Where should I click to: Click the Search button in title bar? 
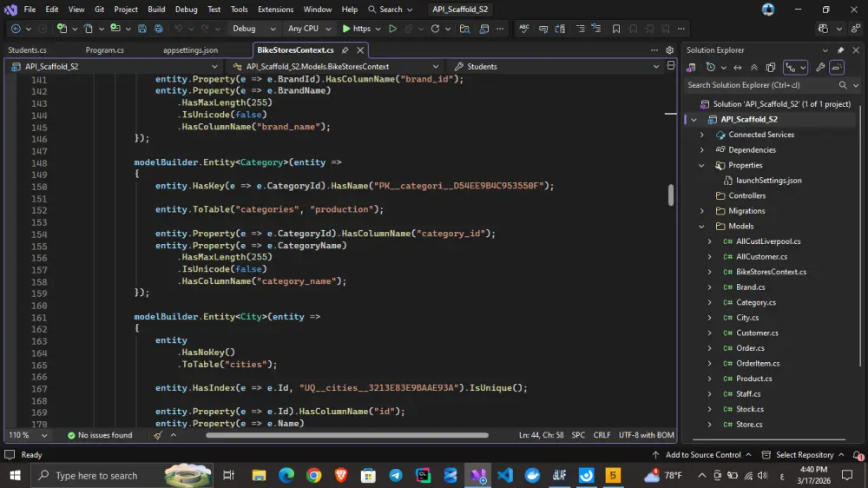pos(391,10)
